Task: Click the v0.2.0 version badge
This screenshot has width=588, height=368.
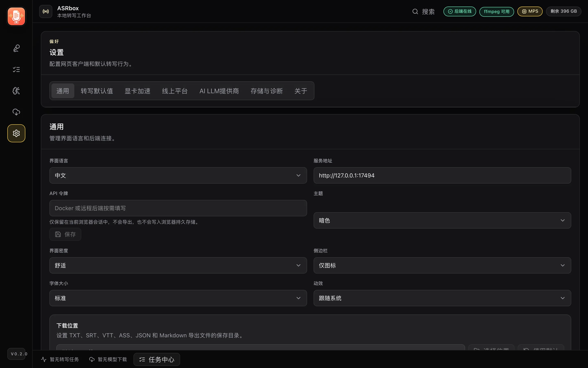Action: (x=17, y=354)
